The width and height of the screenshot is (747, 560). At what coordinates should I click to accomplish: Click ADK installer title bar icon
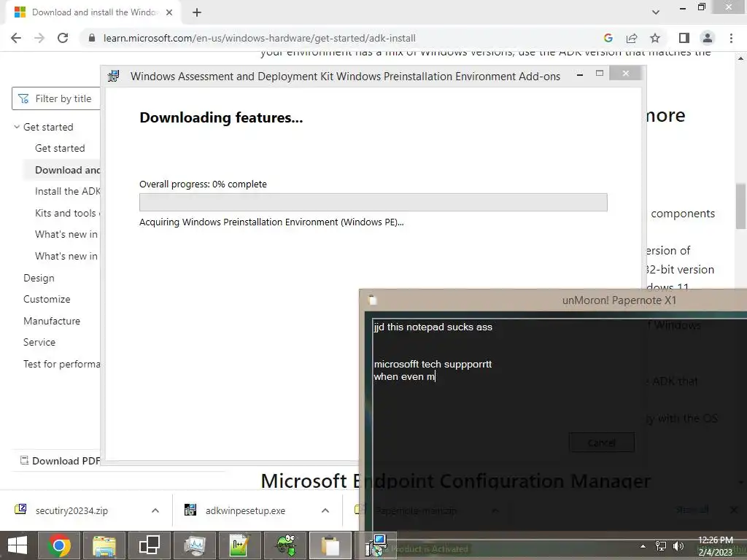click(x=113, y=76)
